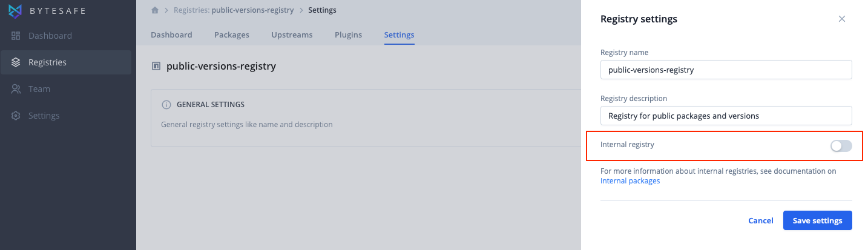Open sidebar Settings gear icon
Viewport: 868px width, 250px height.
point(16,116)
